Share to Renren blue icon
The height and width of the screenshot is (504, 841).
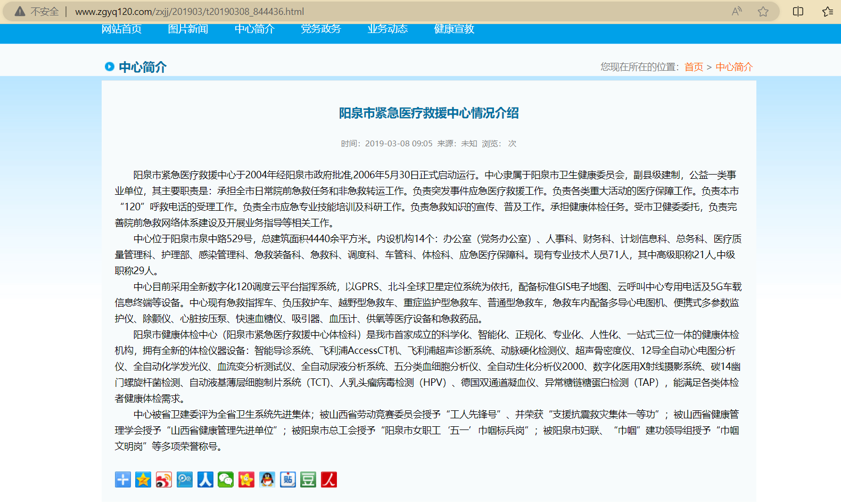[205, 480]
